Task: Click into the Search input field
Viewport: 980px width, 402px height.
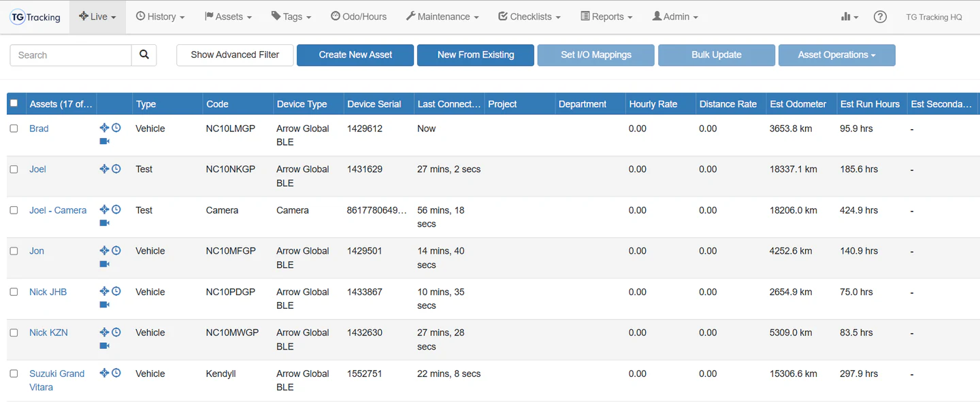Action: (71, 55)
